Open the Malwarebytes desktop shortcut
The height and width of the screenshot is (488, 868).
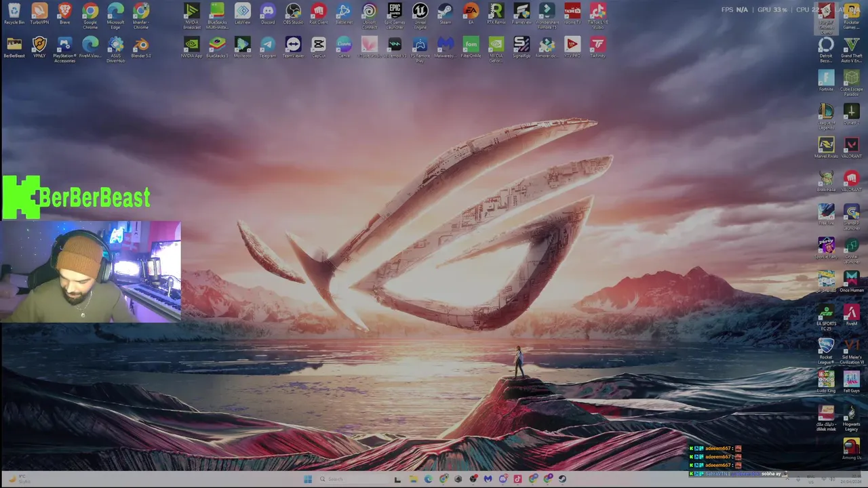click(x=445, y=47)
